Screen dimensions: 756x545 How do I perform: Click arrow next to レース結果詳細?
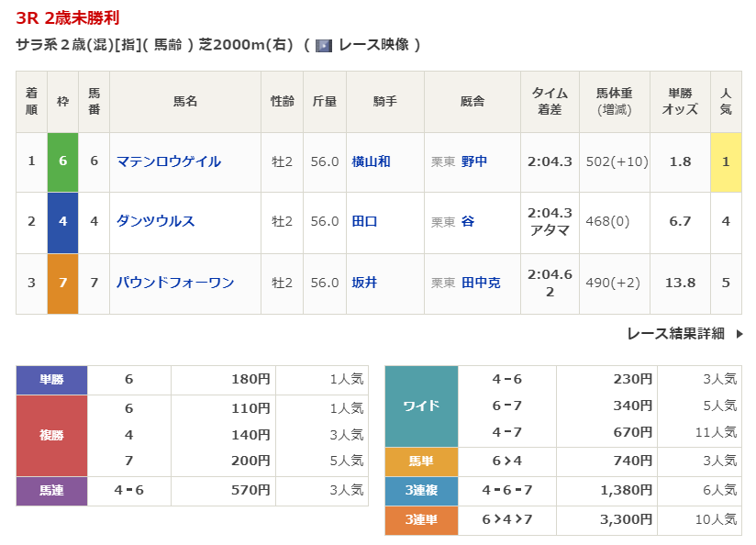(739, 334)
